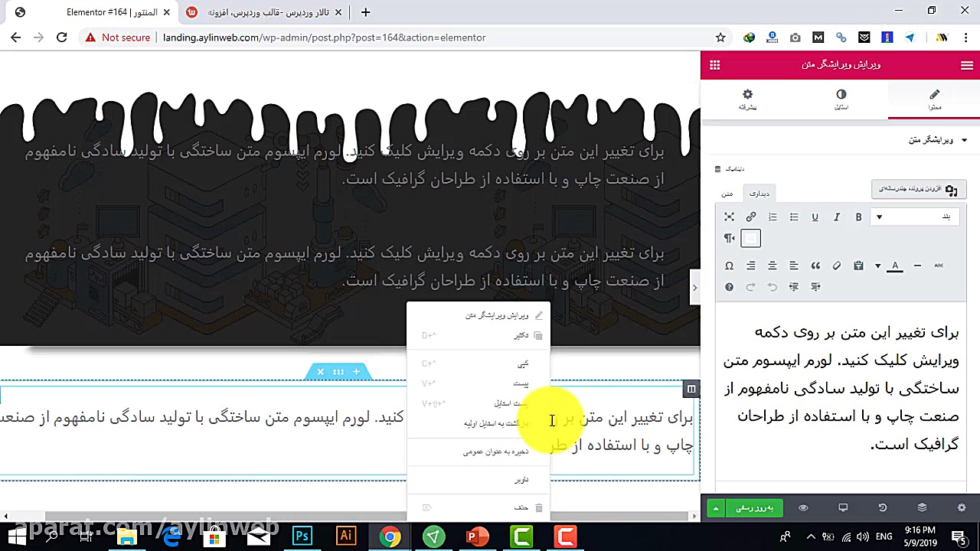The width and height of the screenshot is (980, 551).
Task: Open the Elementor hamburger menu
Action: [967, 65]
